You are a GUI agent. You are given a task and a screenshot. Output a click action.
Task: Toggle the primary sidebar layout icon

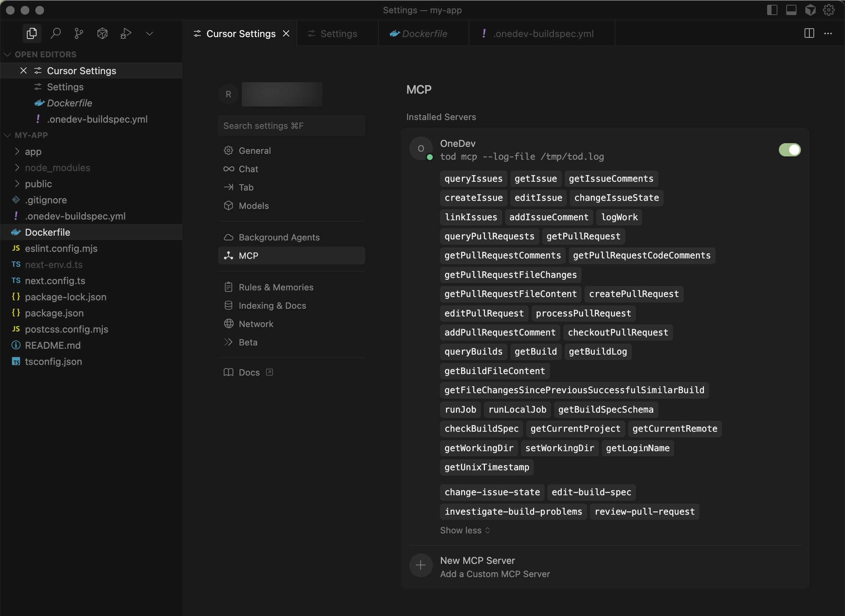coord(772,10)
